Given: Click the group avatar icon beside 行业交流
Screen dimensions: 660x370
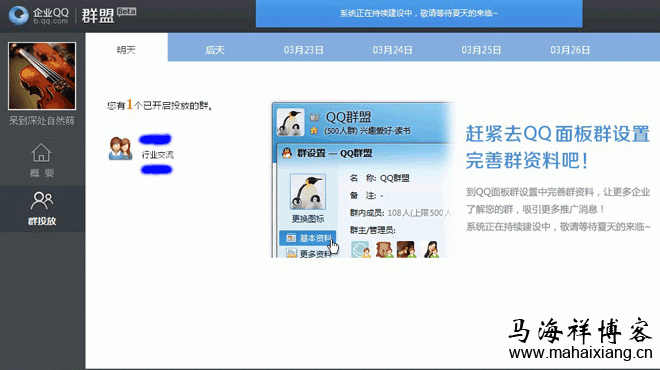Looking at the screenshot, I should 120,148.
